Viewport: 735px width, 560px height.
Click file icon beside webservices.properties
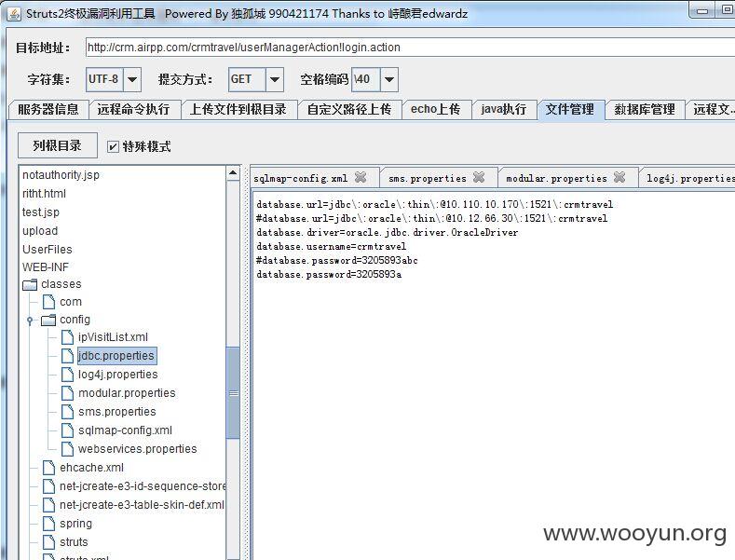[x=67, y=449]
